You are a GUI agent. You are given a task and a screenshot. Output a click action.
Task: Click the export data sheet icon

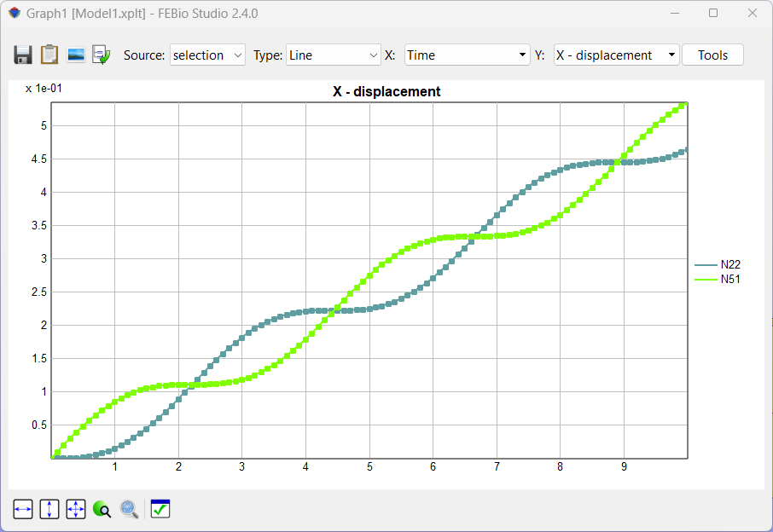tap(102, 55)
